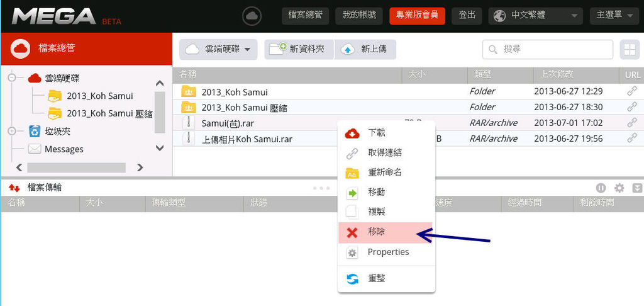Screen dimensions: 644x306
Task: Click tree horizontal scroll right arrow
Action: point(140,167)
